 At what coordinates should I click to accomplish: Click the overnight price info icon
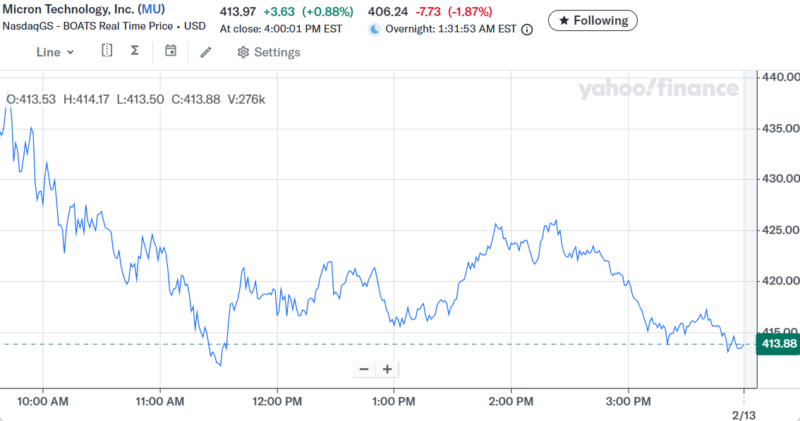527,30
